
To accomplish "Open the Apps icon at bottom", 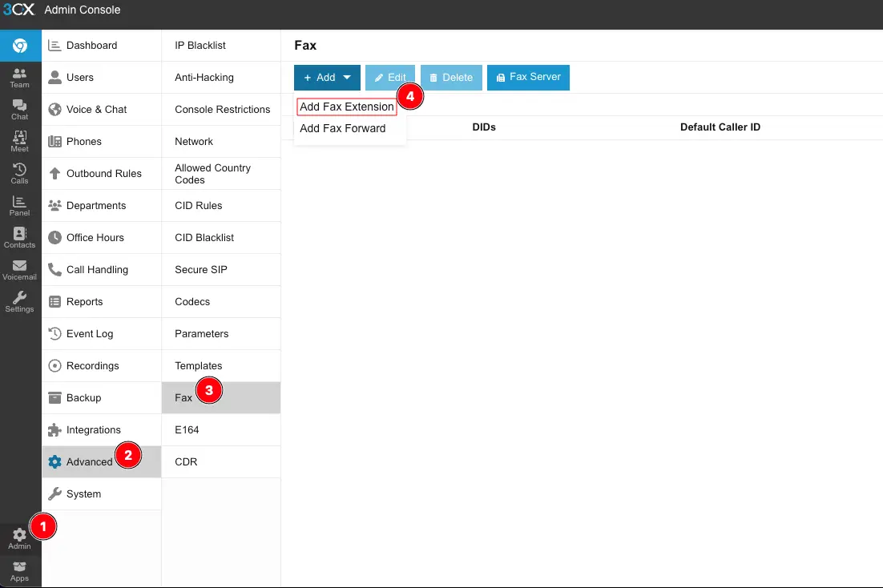I will [x=19, y=570].
